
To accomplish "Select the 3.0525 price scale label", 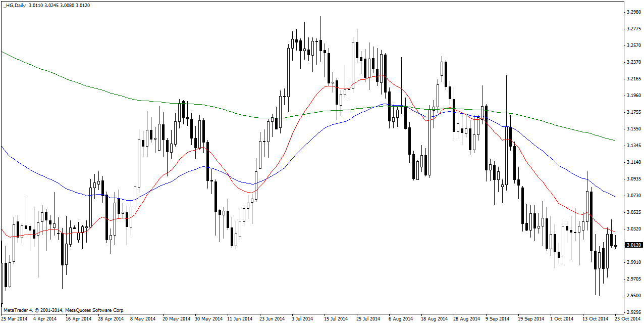I will (x=633, y=212).
